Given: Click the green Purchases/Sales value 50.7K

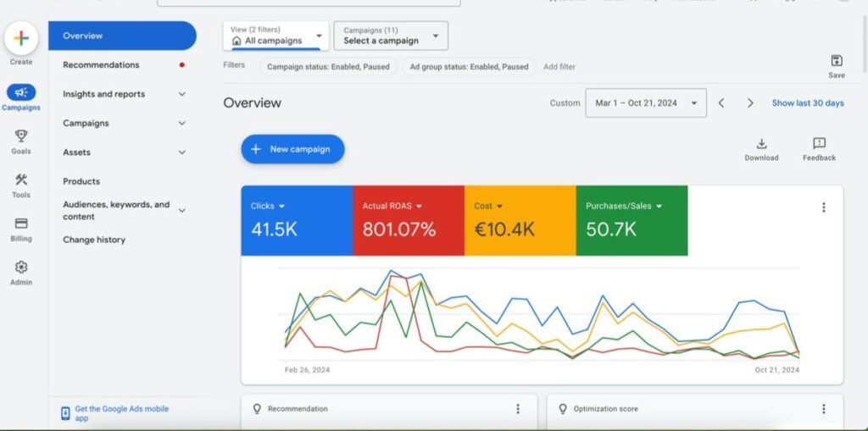Looking at the screenshot, I should coord(611,229).
